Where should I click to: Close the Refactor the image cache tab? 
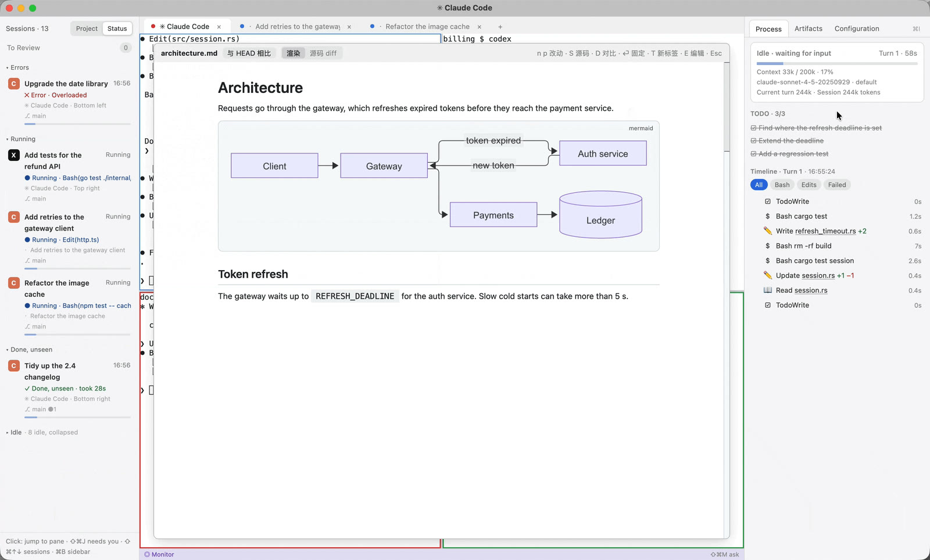tap(480, 27)
